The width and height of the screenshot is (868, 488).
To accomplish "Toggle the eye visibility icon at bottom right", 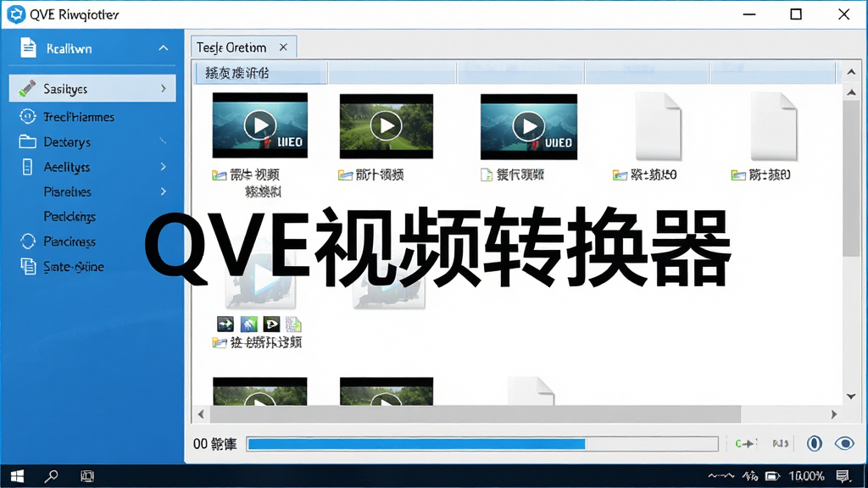I will pos(844,443).
